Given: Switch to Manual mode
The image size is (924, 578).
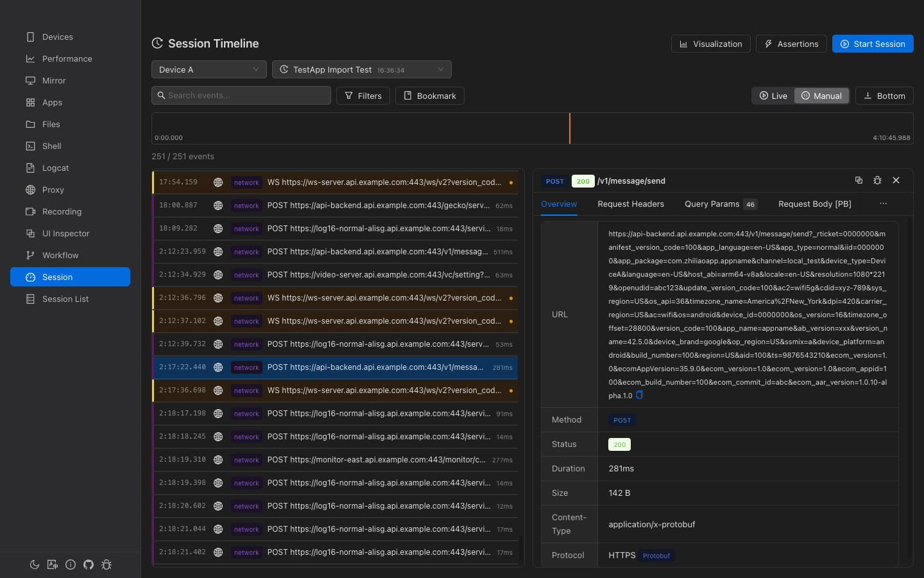Looking at the screenshot, I should pyautogui.click(x=822, y=95).
